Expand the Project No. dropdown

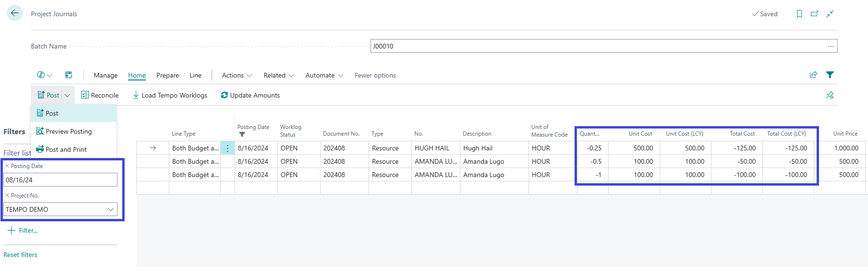point(111,209)
